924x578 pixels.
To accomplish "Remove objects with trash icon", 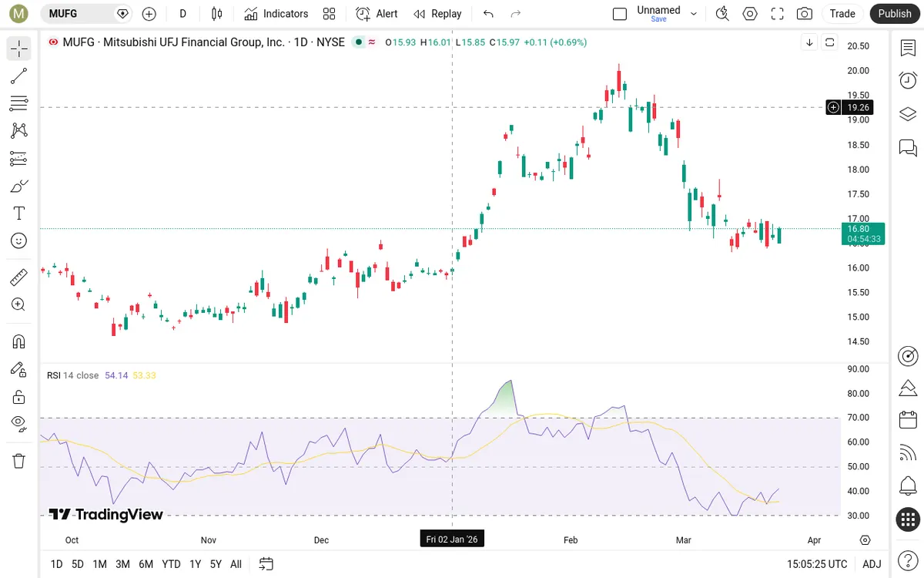I will click(x=19, y=461).
